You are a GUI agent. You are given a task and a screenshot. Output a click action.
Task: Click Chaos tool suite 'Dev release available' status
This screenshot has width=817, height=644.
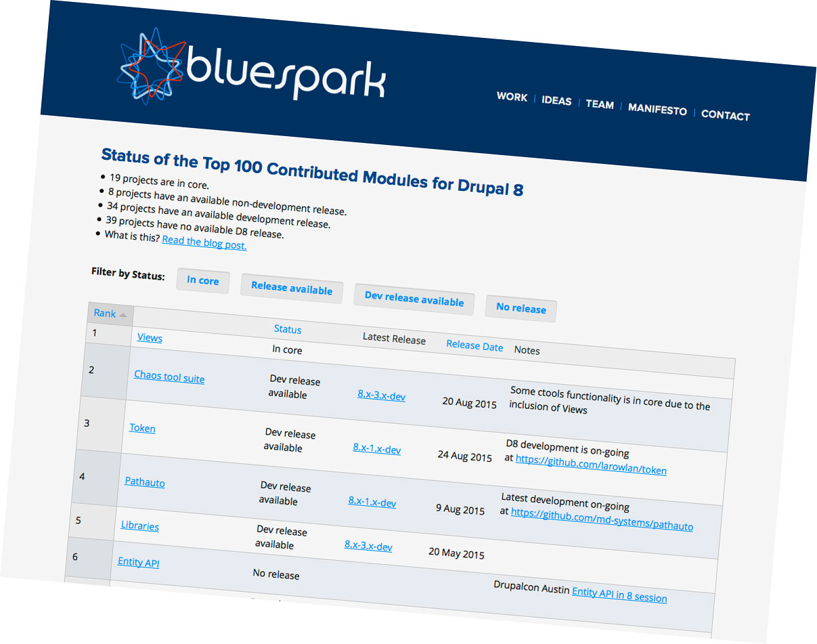[x=294, y=387]
